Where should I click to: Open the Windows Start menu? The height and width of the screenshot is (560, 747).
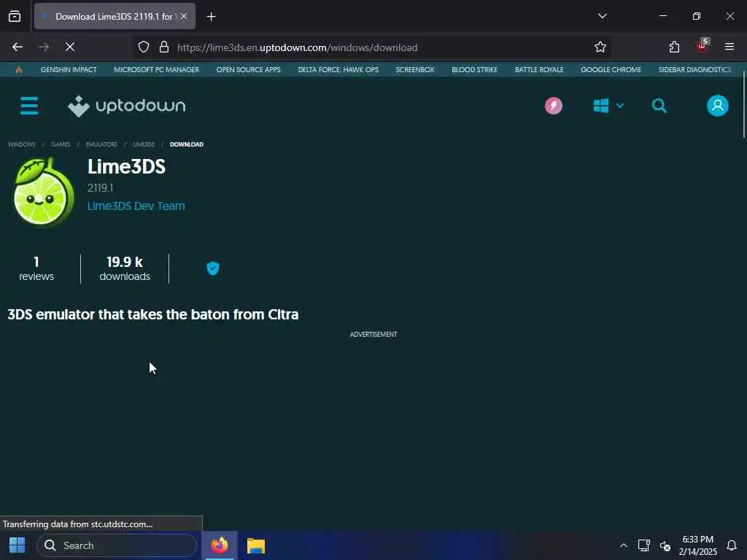(18, 545)
